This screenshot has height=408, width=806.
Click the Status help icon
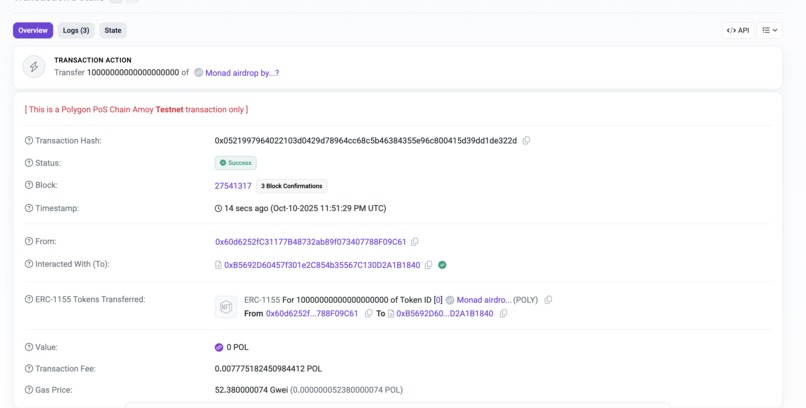pyautogui.click(x=29, y=163)
